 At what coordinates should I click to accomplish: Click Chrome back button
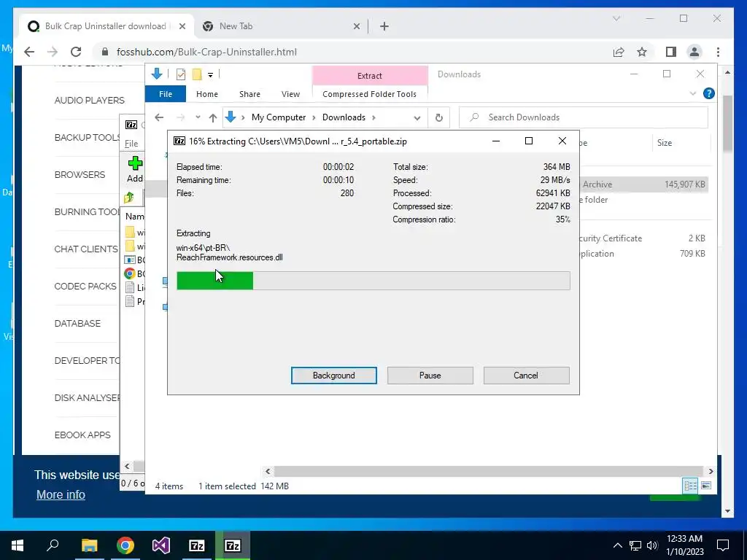(29, 52)
